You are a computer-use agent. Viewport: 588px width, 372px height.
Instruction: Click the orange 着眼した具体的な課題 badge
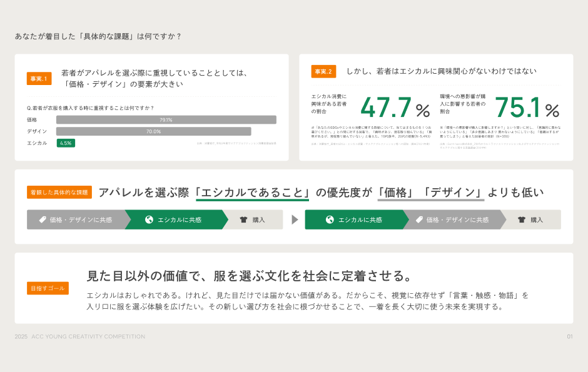click(59, 192)
